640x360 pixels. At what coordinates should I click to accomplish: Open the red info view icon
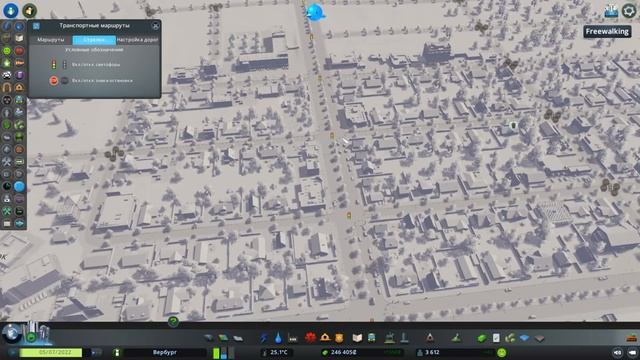[19, 51]
